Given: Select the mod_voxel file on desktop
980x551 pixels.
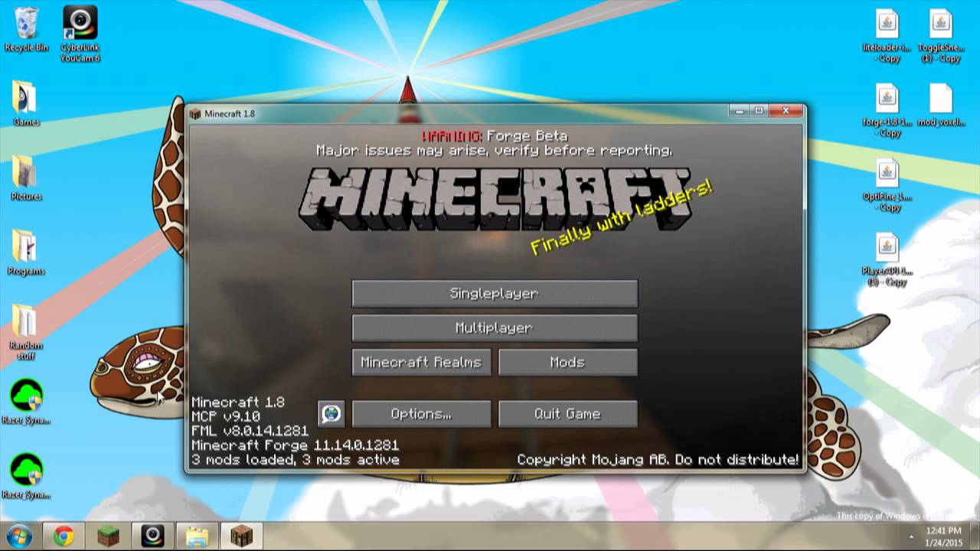Looking at the screenshot, I should pyautogui.click(x=940, y=105).
